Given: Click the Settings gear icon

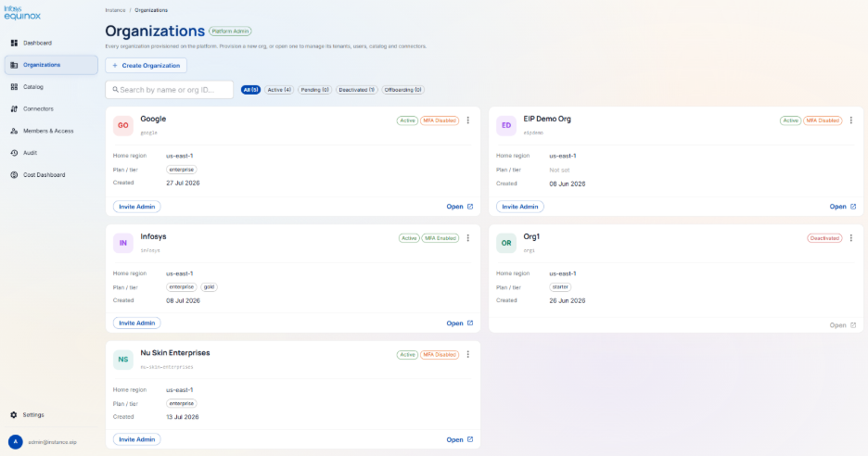Looking at the screenshot, I should [x=14, y=414].
